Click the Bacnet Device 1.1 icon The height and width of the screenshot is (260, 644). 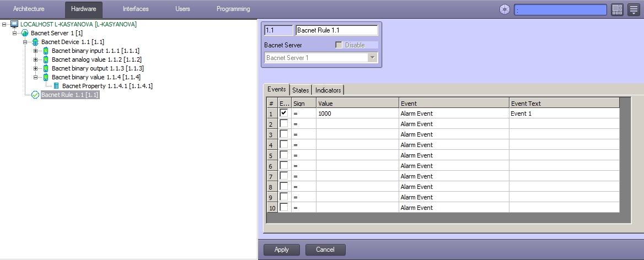pyautogui.click(x=35, y=42)
